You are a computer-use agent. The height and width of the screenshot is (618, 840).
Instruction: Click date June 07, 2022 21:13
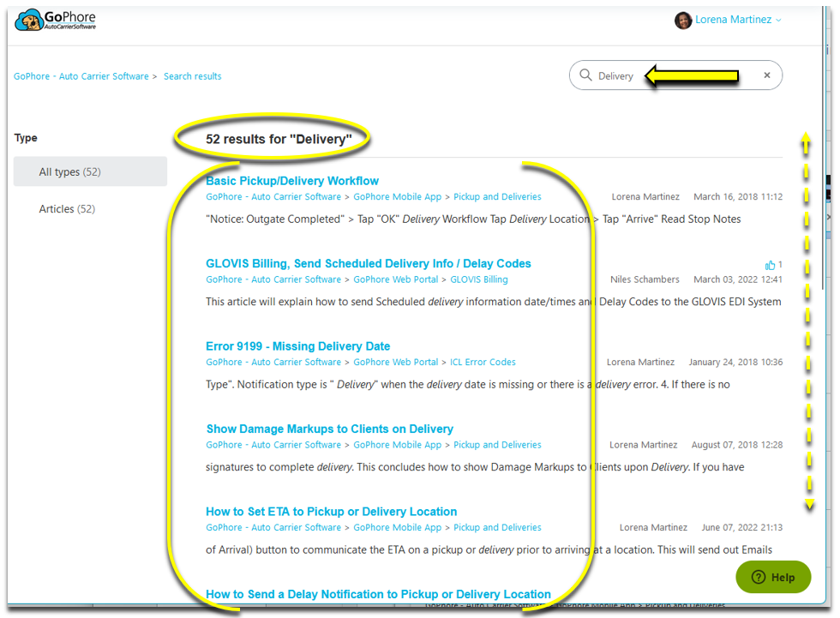click(x=742, y=527)
